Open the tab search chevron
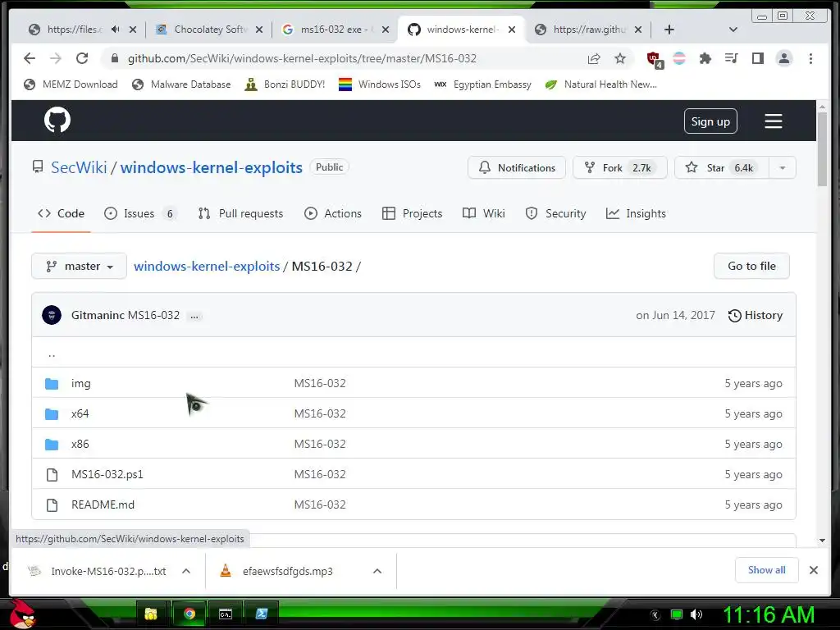840x630 pixels. point(733,30)
